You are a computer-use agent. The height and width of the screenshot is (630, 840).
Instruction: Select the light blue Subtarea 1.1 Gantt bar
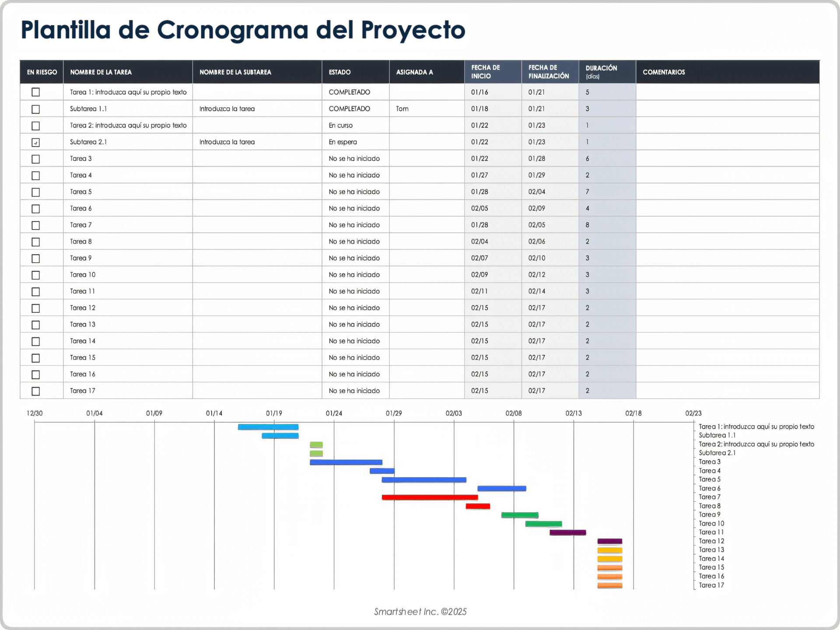280,436
